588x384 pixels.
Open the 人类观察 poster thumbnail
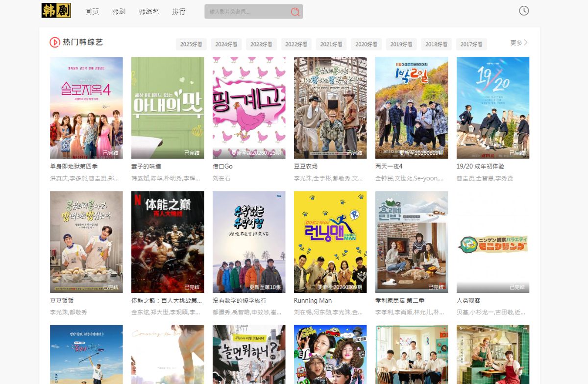tap(493, 241)
